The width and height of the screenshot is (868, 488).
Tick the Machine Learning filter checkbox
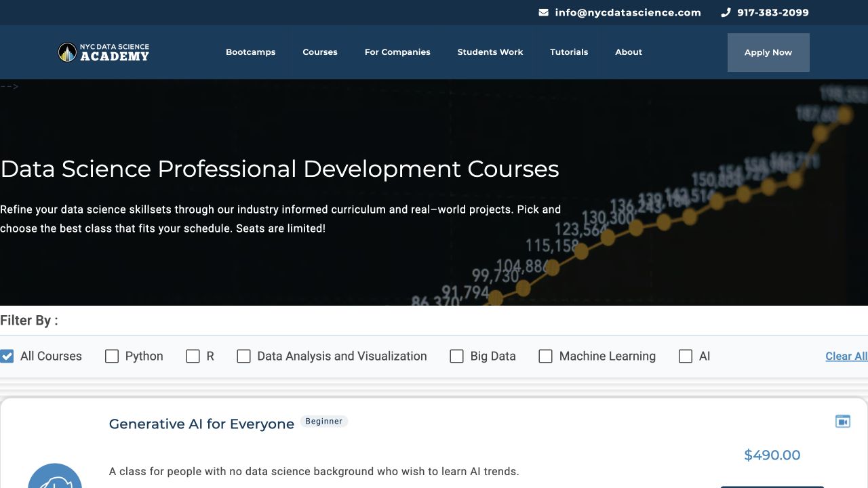(x=546, y=356)
